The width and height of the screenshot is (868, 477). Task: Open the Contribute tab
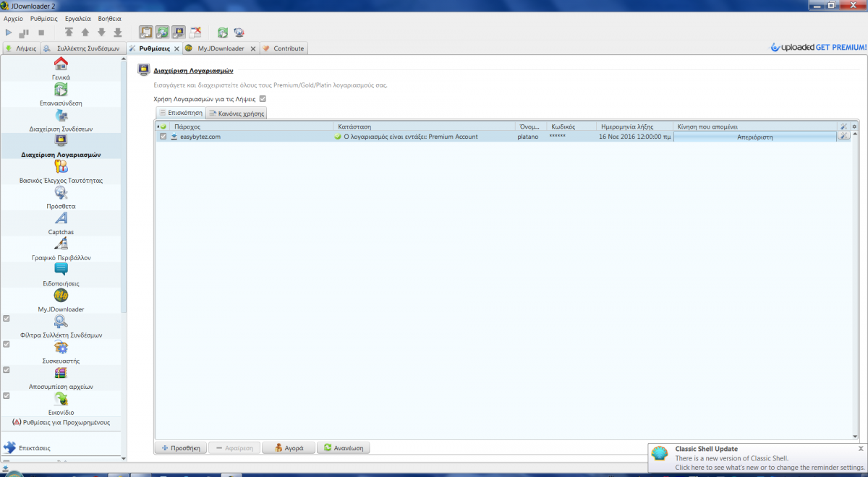coord(284,48)
